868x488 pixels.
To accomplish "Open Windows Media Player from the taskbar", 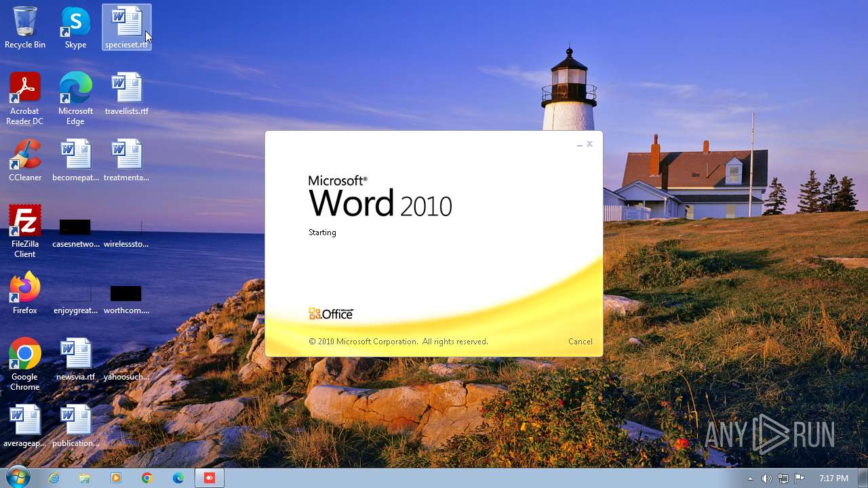I will pyautogui.click(x=116, y=478).
